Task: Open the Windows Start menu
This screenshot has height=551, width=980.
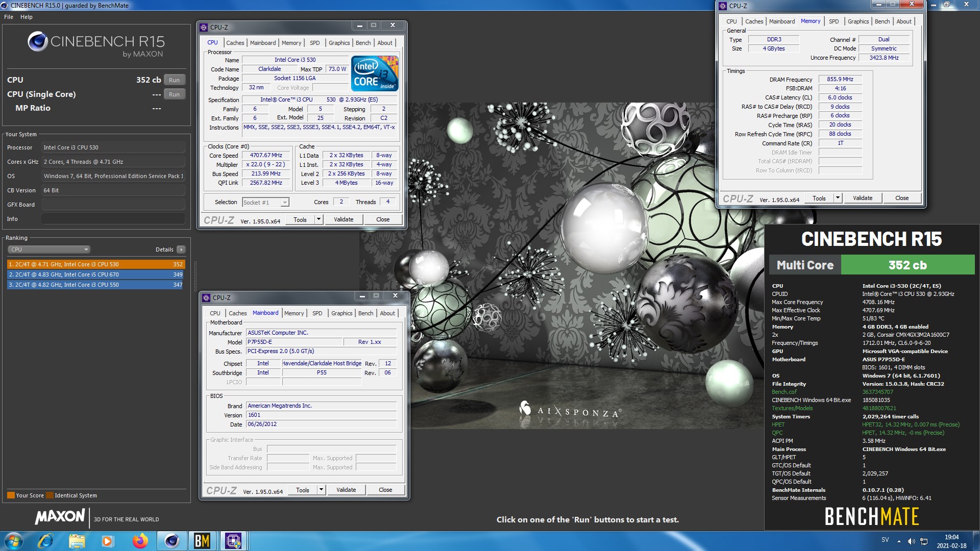Action: click(14, 541)
